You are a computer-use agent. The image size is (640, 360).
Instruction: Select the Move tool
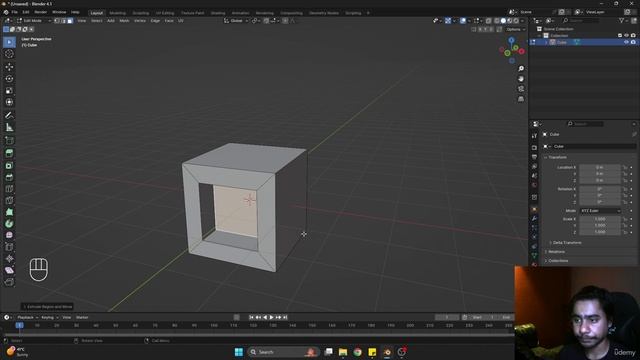coord(9,67)
